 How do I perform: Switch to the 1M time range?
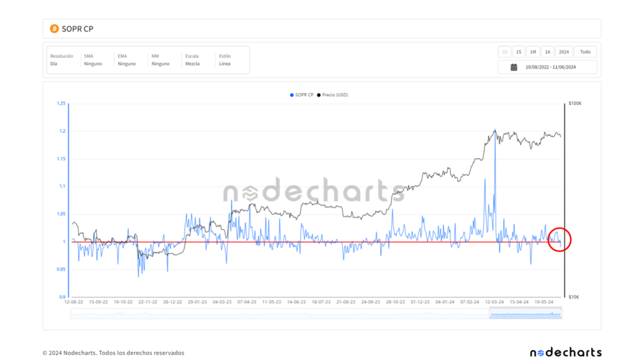pos(533,52)
